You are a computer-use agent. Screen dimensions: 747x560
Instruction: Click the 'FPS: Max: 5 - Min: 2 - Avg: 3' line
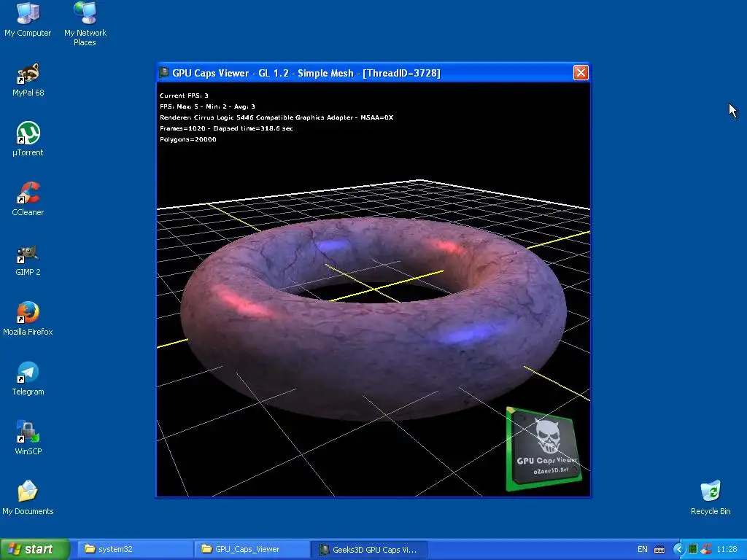pyautogui.click(x=207, y=106)
